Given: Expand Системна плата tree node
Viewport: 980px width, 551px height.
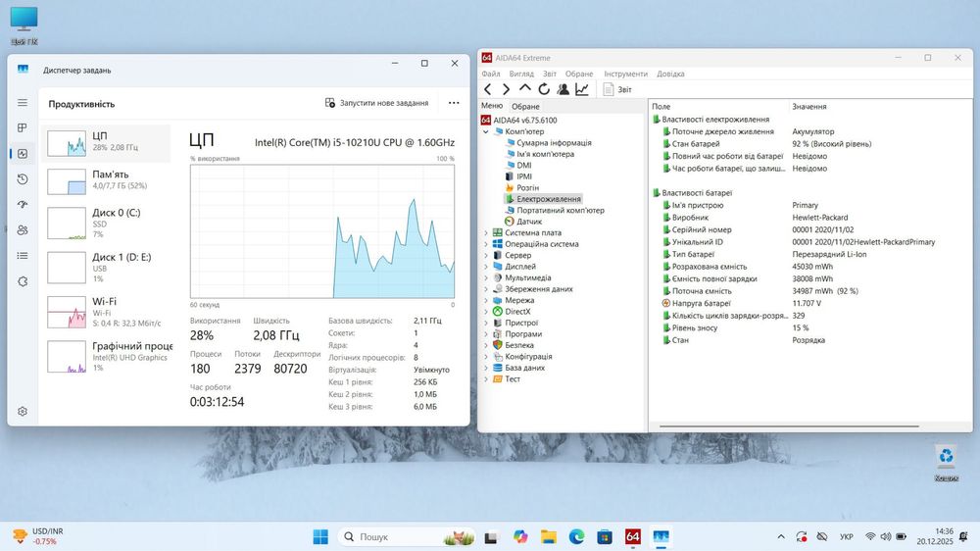Looking at the screenshot, I should [x=486, y=232].
